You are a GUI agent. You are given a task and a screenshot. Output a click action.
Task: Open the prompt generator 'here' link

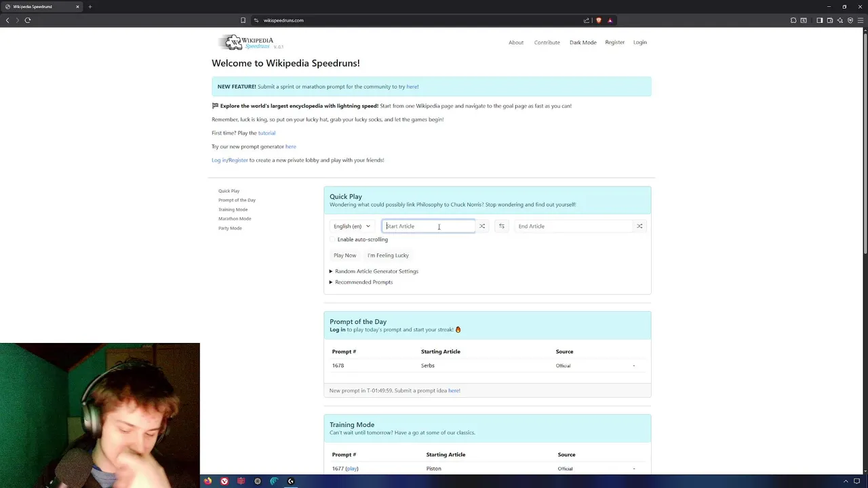pos(291,146)
